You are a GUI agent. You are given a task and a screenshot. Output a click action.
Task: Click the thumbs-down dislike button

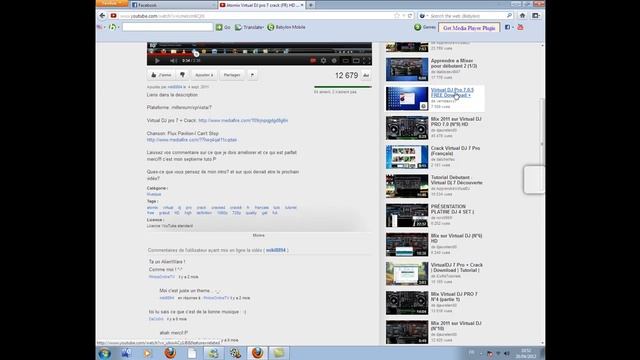coord(182,75)
